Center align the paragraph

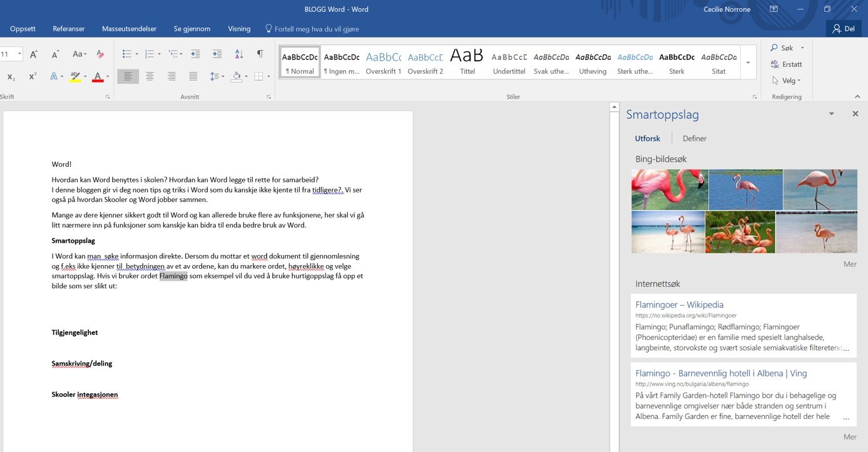tap(150, 76)
